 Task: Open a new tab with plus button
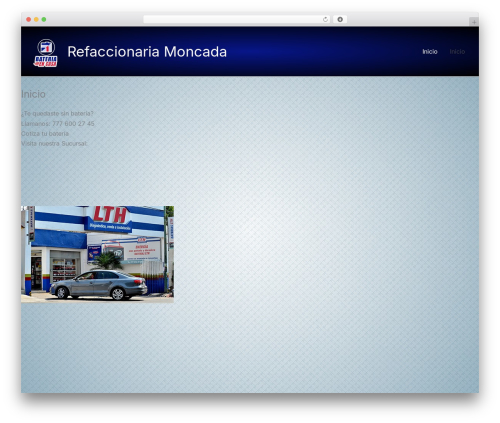tap(474, 22)
